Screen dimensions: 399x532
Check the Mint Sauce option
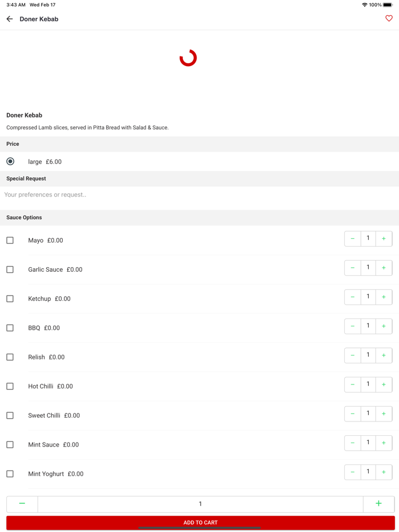click(10, 445)
